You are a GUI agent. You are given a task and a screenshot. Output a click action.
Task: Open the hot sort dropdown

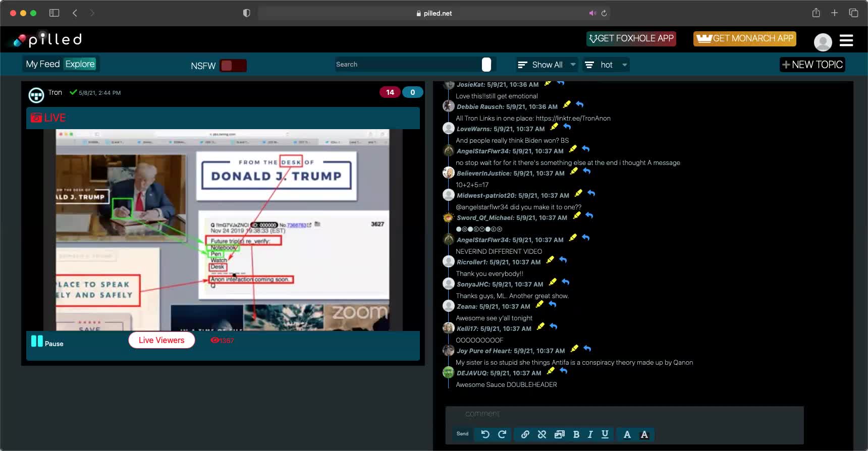pos(606,65)
